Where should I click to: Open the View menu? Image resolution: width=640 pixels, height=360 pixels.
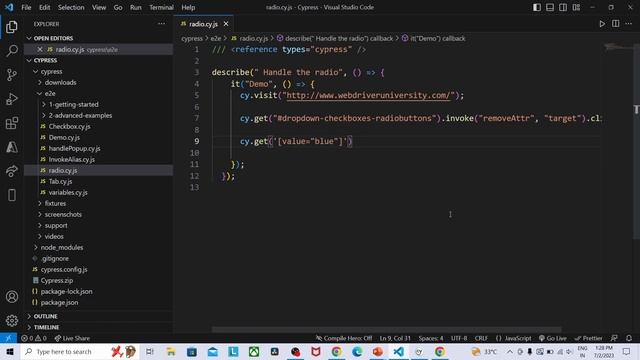[99, 7]
